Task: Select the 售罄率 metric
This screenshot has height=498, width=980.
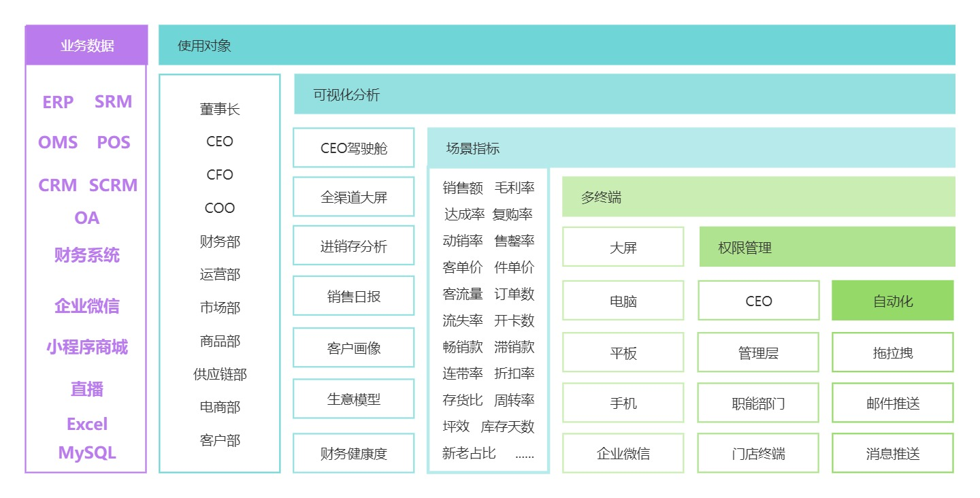Action: 514,241
